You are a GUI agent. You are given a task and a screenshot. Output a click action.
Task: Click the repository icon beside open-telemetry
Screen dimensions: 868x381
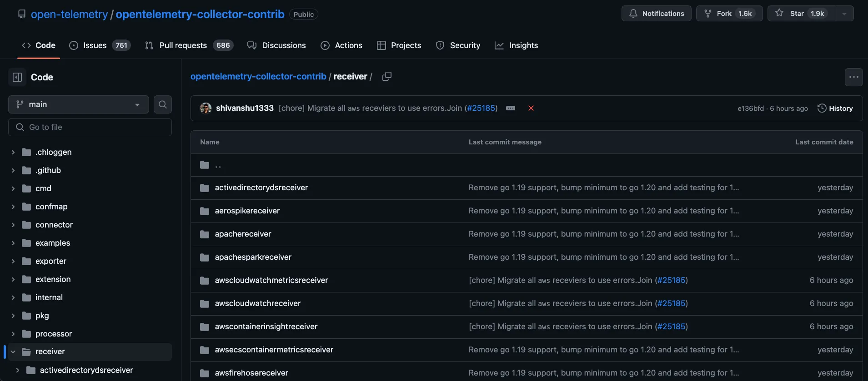coord(22,14)
